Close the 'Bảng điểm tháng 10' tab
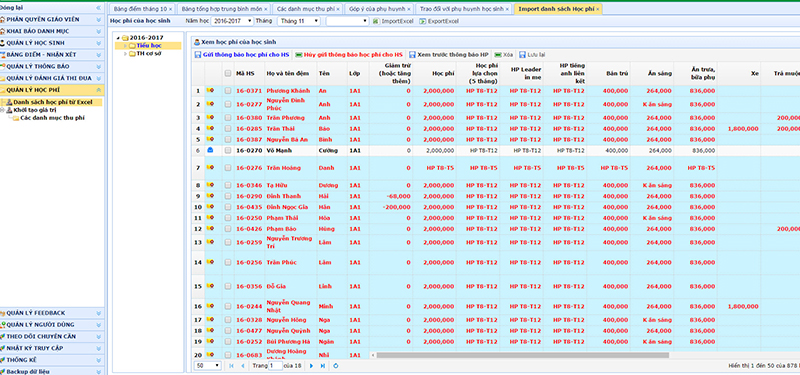800x375 pixels. click(x=170, y=9)
